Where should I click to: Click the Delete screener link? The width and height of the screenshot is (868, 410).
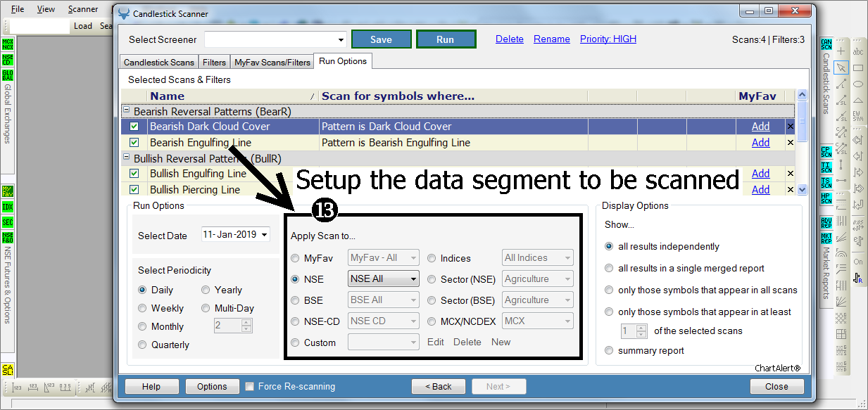[x=510, y=39]
